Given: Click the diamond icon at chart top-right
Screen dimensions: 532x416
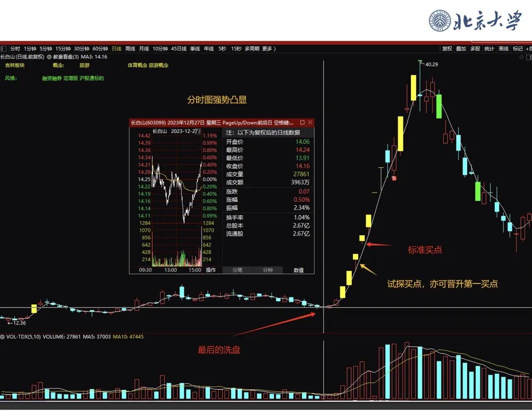Looking at the screenshot, I should pos(522,57).
